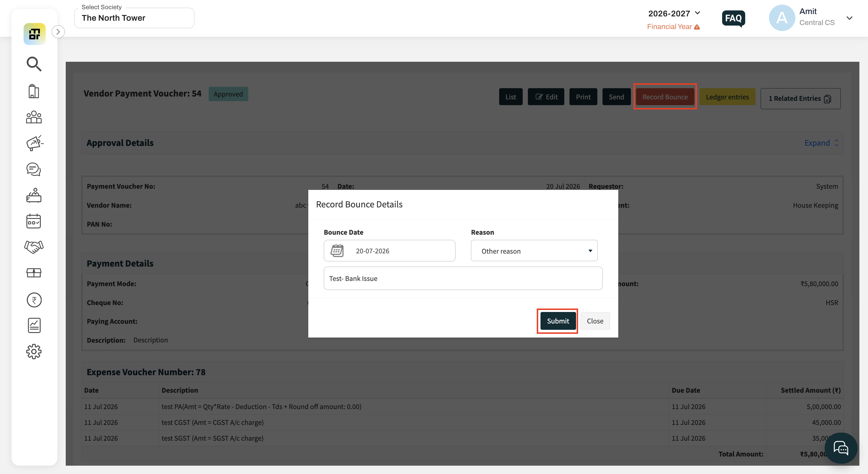Open the Reason dropdown showing Other reason
This screenshot has height=474, width=868.
[534, 251]
